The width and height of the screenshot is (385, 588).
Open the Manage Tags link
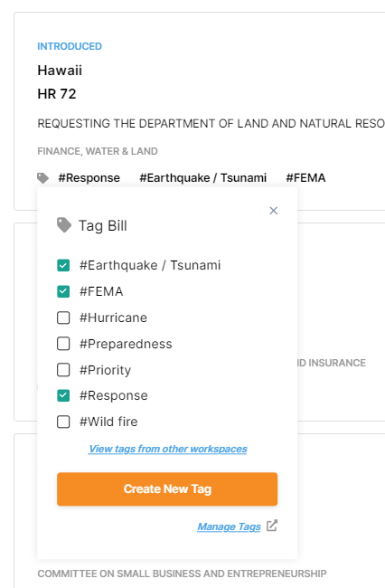(229, 526)
